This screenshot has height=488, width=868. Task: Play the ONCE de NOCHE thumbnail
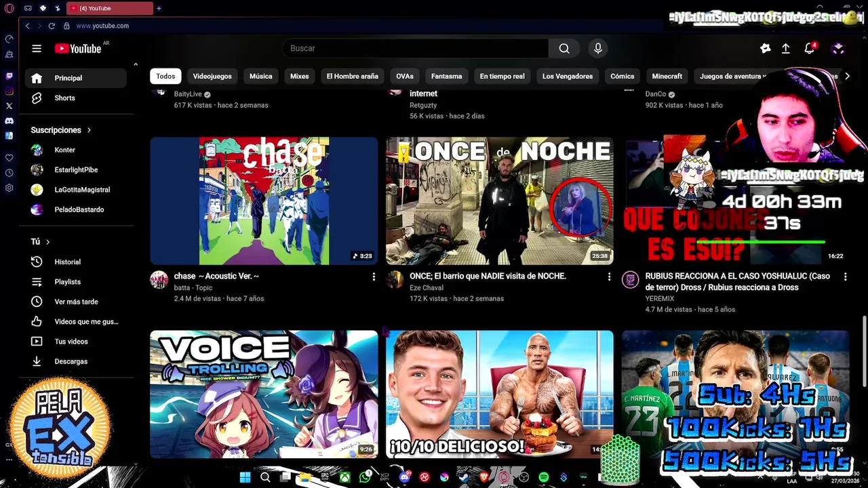[500, 201]
